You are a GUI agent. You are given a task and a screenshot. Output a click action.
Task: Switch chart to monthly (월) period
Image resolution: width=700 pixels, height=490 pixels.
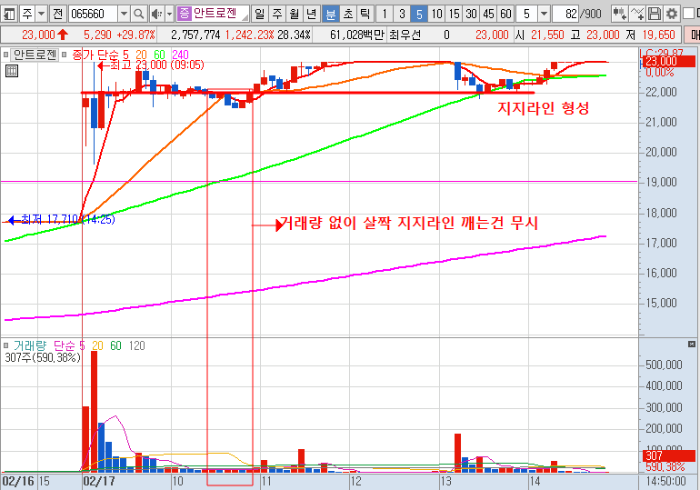click(x=294, y=14)
